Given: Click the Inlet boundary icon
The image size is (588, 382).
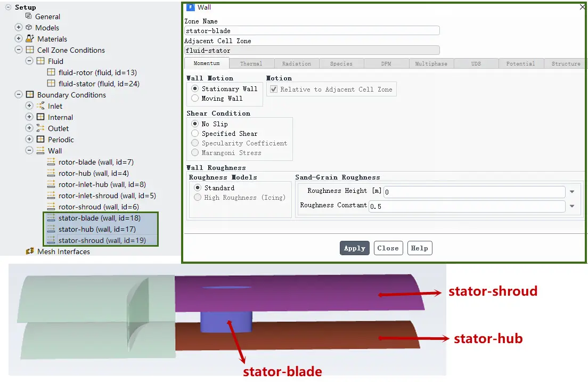Looking at the screenshot, I should point(40,106).
